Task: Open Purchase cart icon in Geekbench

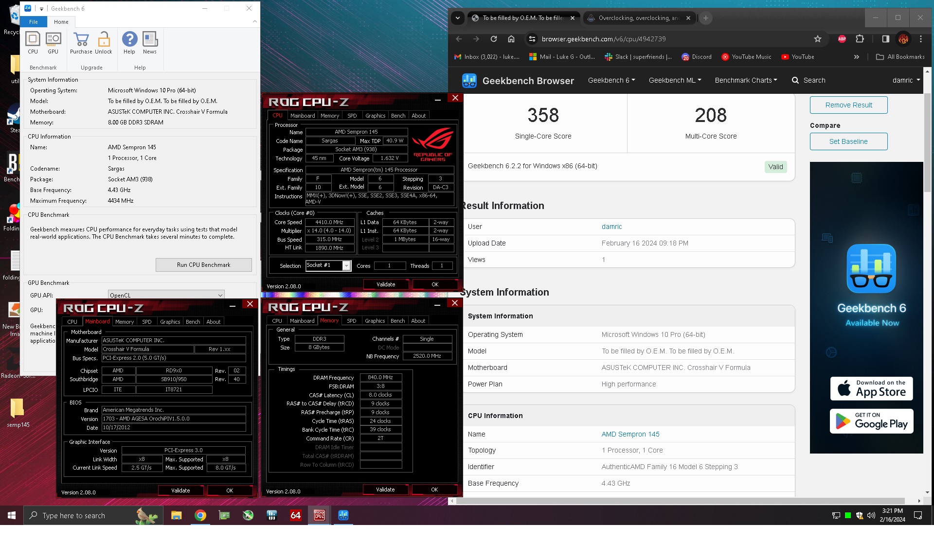Action: [x=81, y=43]
